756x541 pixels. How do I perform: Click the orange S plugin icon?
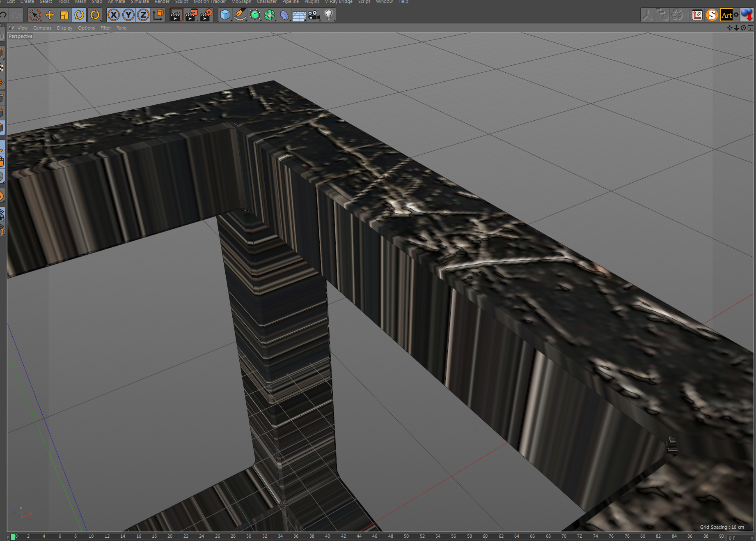(712, 15)
